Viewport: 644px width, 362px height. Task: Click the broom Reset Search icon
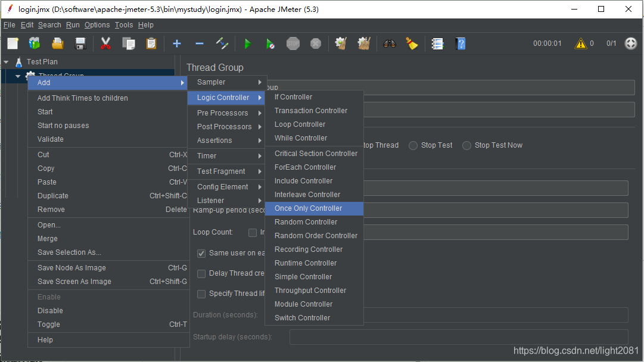point(412,43)
